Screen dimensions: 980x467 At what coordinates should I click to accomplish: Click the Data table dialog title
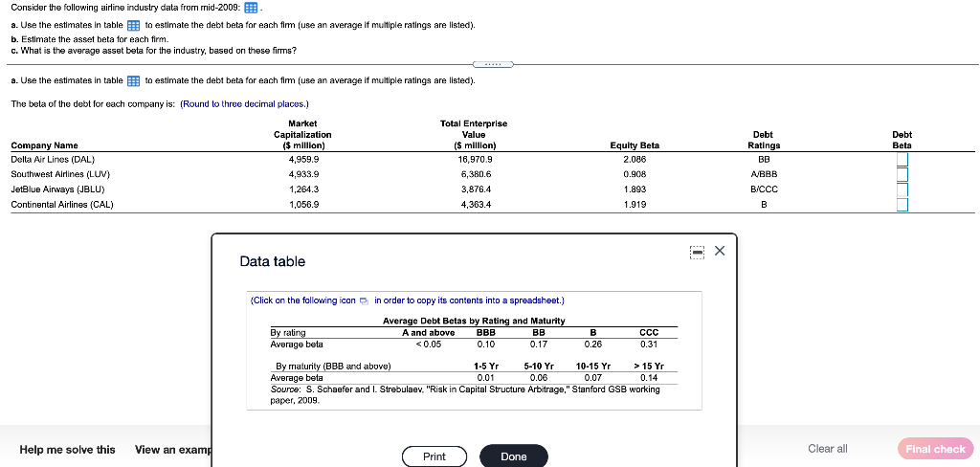273,261
